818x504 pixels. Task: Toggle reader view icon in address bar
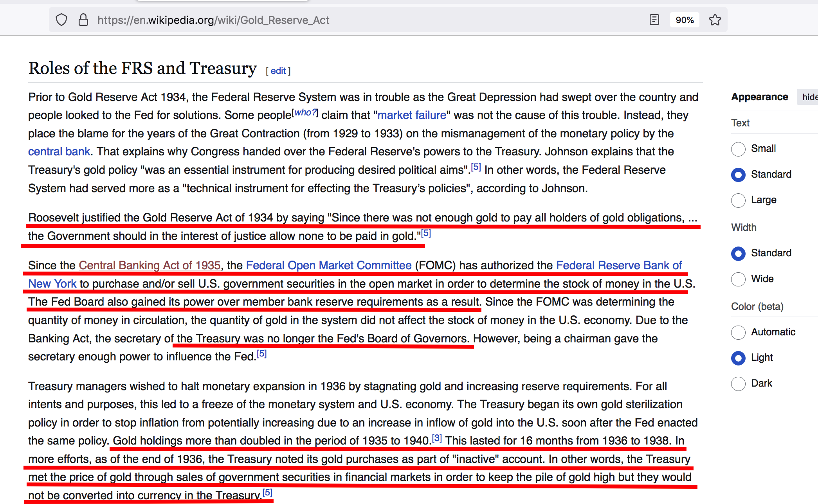tap(654, 20)
